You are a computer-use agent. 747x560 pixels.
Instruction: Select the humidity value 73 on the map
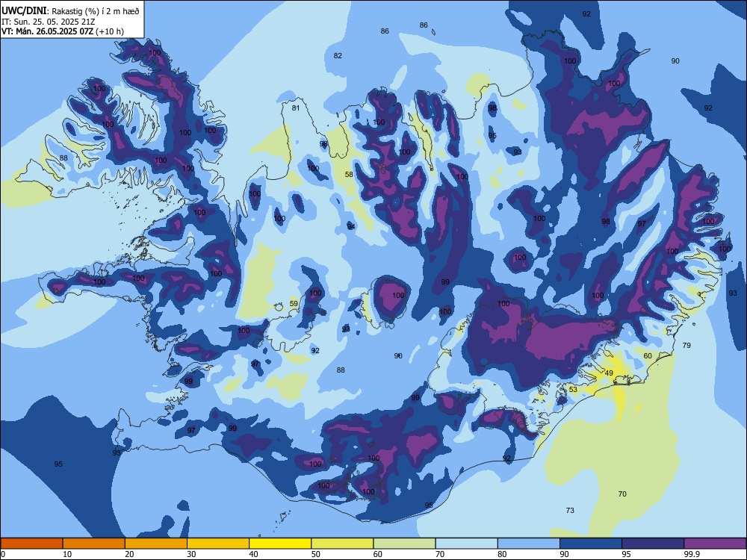[570, 511]
